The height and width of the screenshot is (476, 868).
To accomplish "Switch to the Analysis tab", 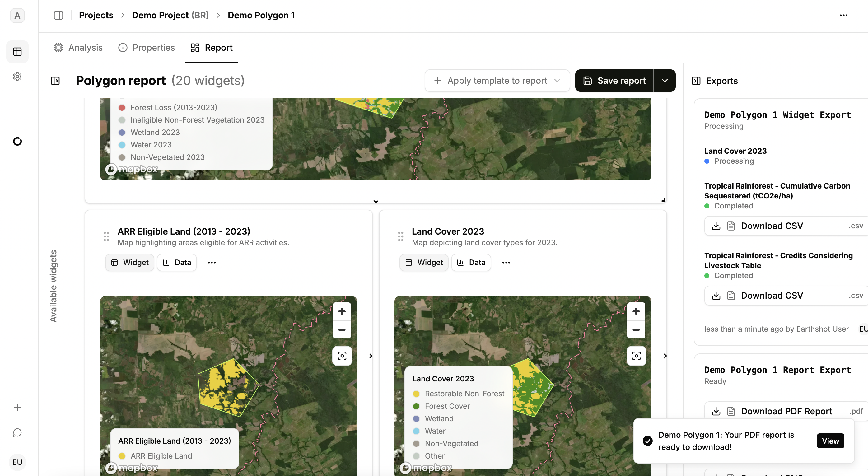I will (x=78, y=48).
